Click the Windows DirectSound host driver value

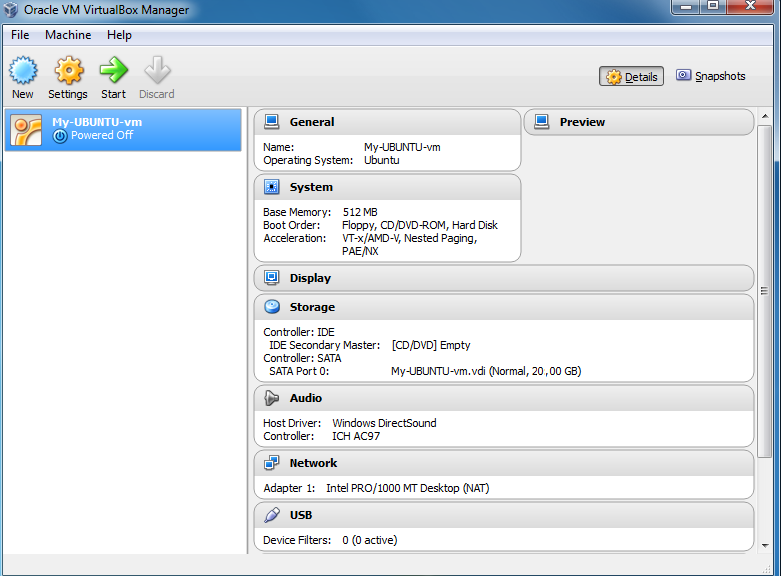pyautogui.click(x=384, y=423)
